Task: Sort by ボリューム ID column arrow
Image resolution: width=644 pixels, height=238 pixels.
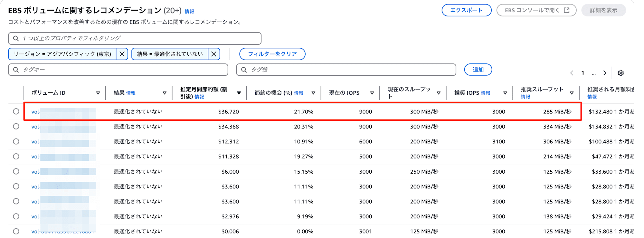Action: [98, 93]
